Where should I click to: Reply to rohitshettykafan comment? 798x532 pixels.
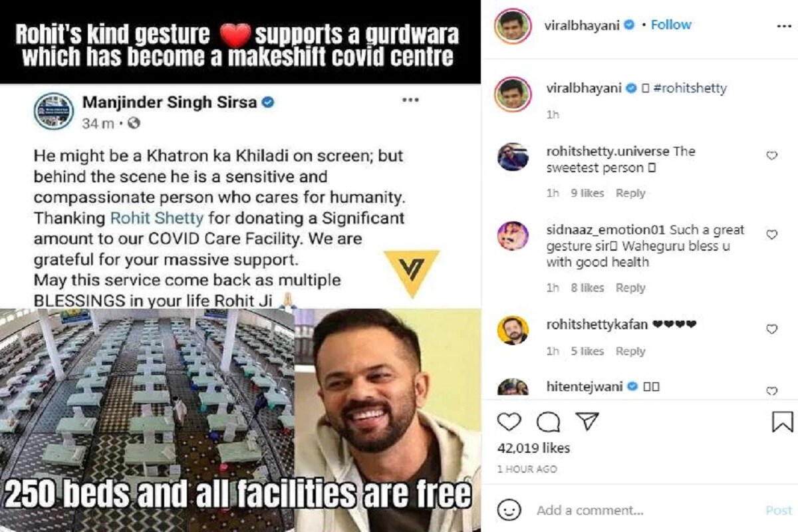pyautogui.click(x=630, y=351)
